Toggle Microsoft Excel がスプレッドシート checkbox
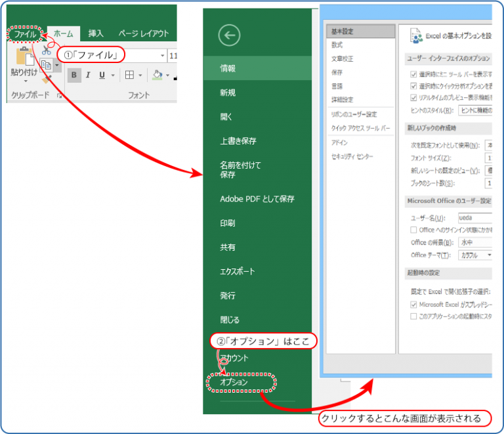Screen dimensions: 504x434 click(x=413, y=304)
